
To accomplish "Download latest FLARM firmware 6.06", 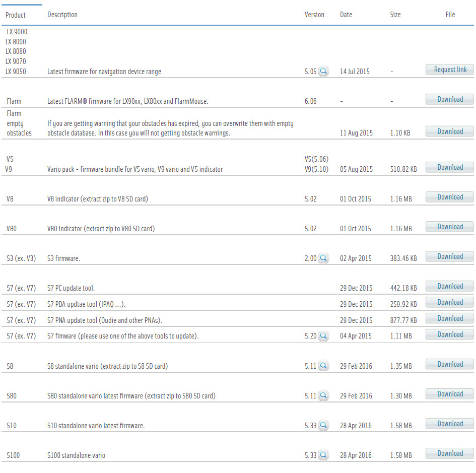I will tap(450, 99).
